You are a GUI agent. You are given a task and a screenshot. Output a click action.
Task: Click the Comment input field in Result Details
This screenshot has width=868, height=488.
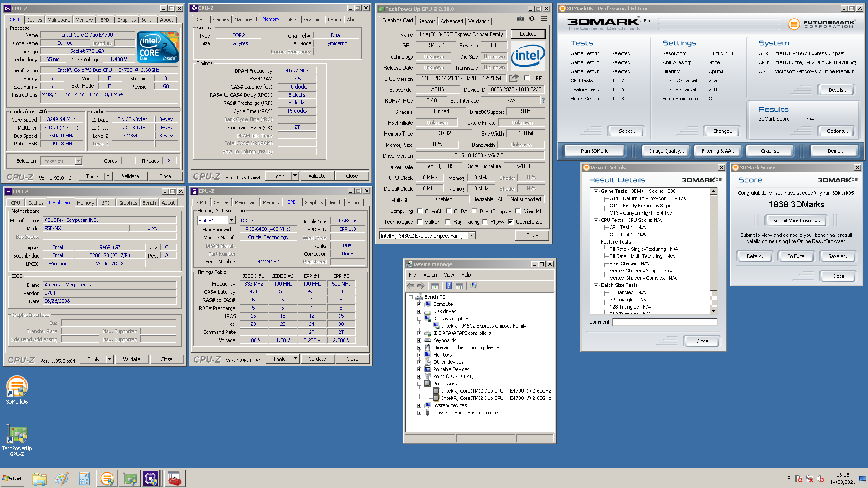click(665, 322)
